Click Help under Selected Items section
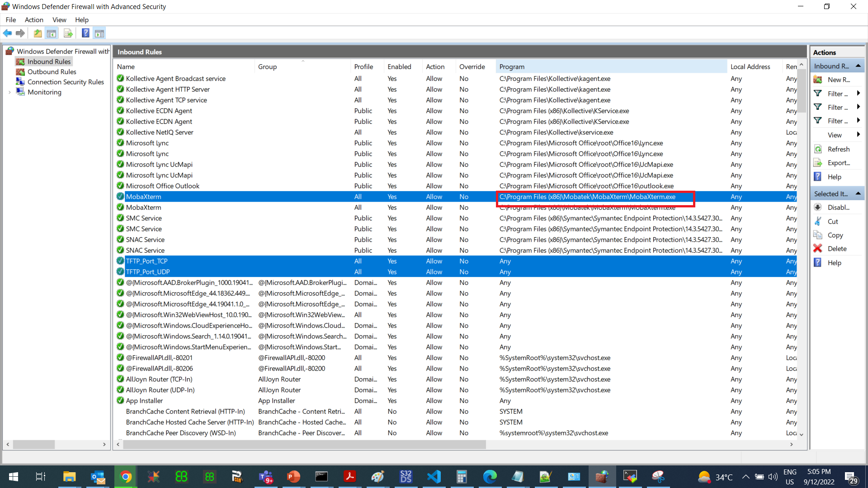This screenshot has height=488, width=868. (x=834, y=263)
